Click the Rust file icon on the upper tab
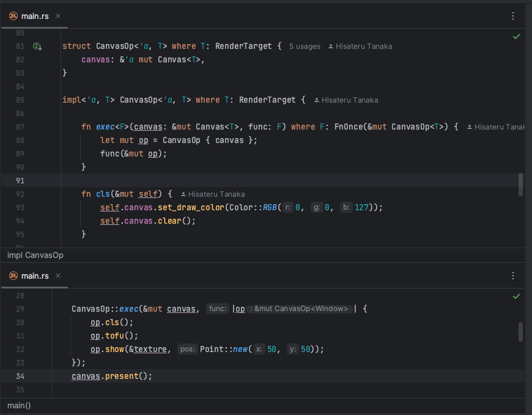The image size is (532, 415). pyautogui.click(x=13, y=16)
